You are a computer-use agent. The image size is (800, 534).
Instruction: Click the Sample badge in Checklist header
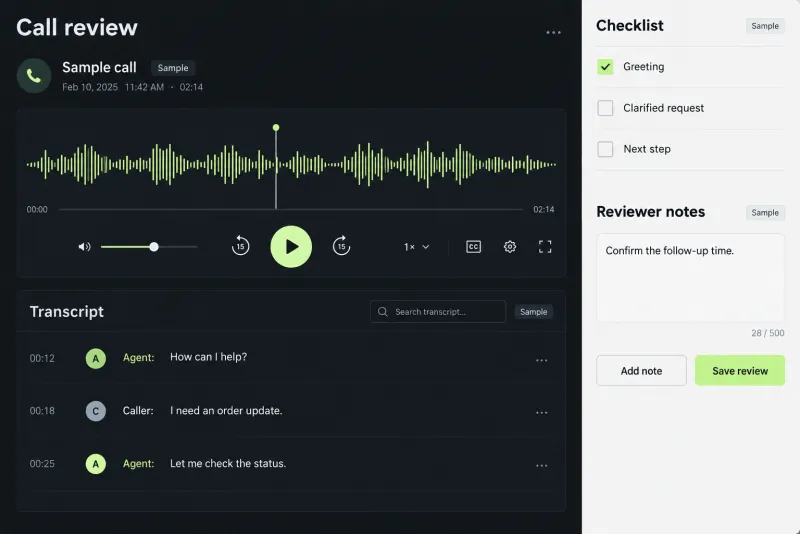765,26
